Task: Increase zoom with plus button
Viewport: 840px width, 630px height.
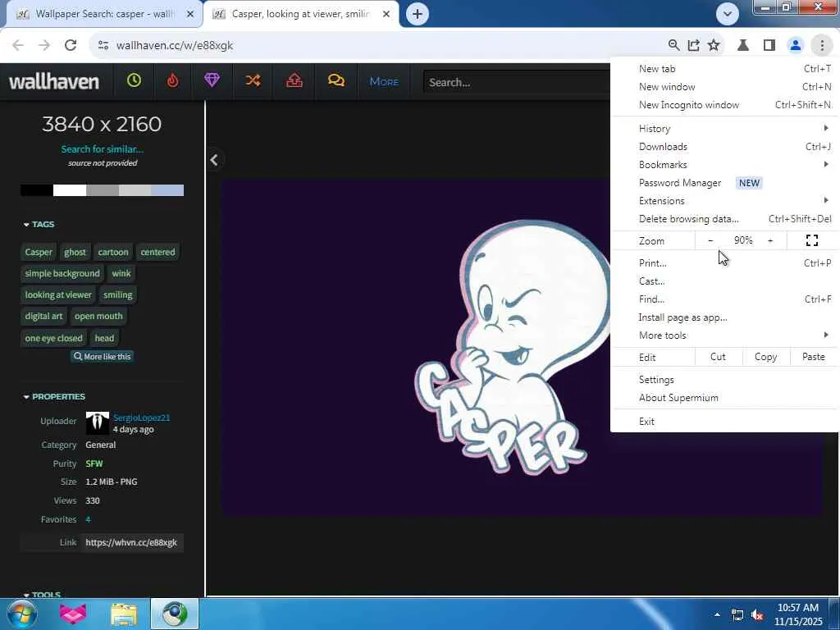Action: tap(770, 240)
